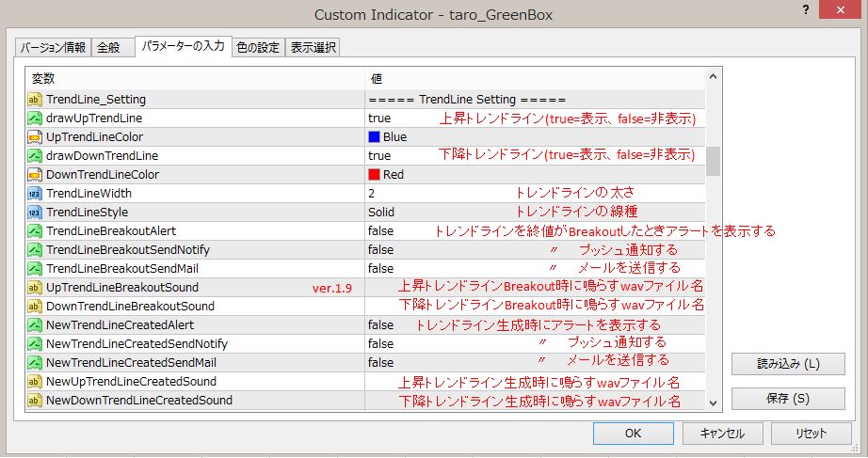Click the bool icon next to drawUpTrendLine

[x=35, y=118]
